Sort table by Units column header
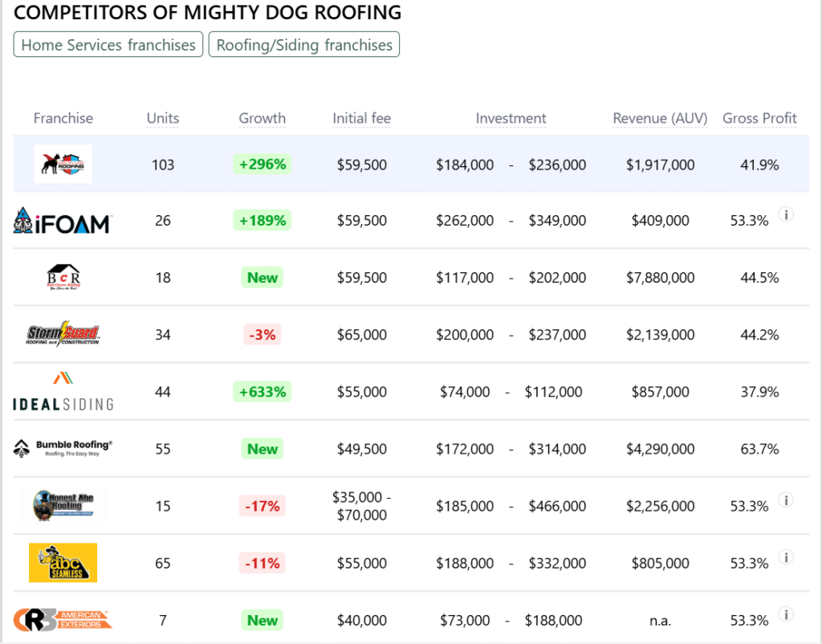822x644 pixels. tap(162, 119)
